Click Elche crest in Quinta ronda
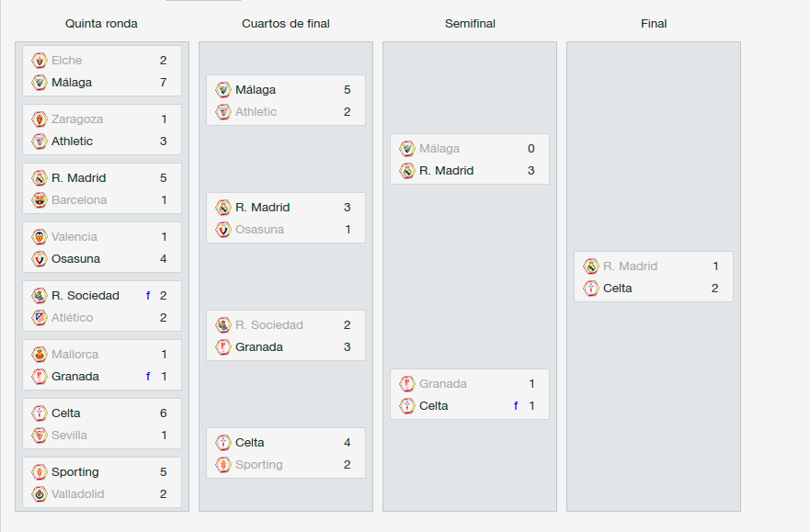Viewport: 810px width, 532px height. (40, 61)
